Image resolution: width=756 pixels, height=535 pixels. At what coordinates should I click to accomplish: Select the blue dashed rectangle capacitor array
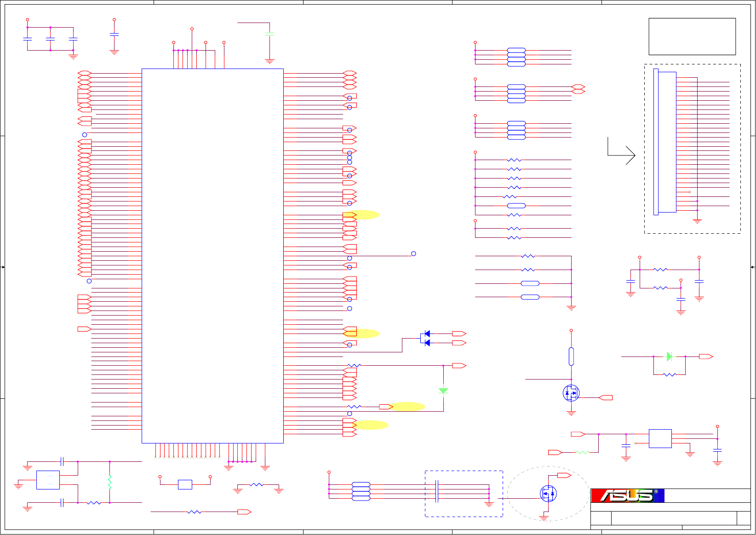coord(464,494)
